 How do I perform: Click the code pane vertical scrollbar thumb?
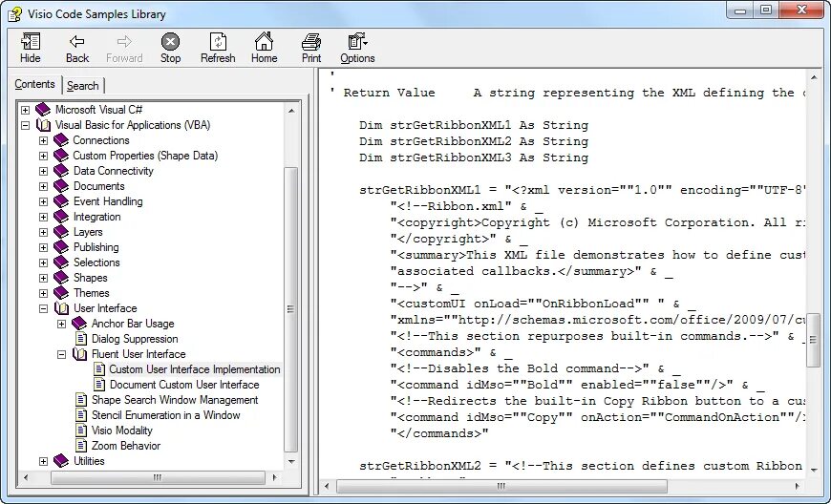(813, 340)
